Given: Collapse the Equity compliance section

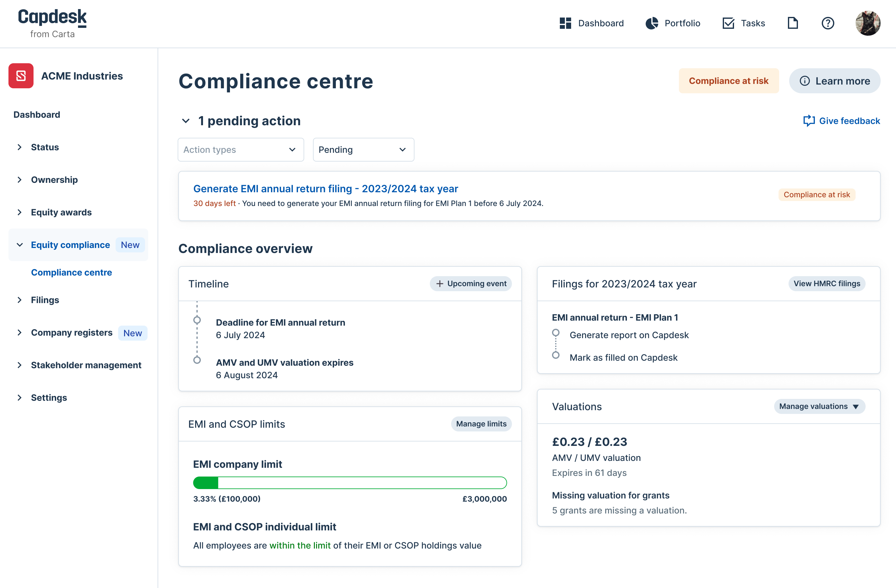Looking at the screenshot, I should pyautogui.click(x=19, y=245).
